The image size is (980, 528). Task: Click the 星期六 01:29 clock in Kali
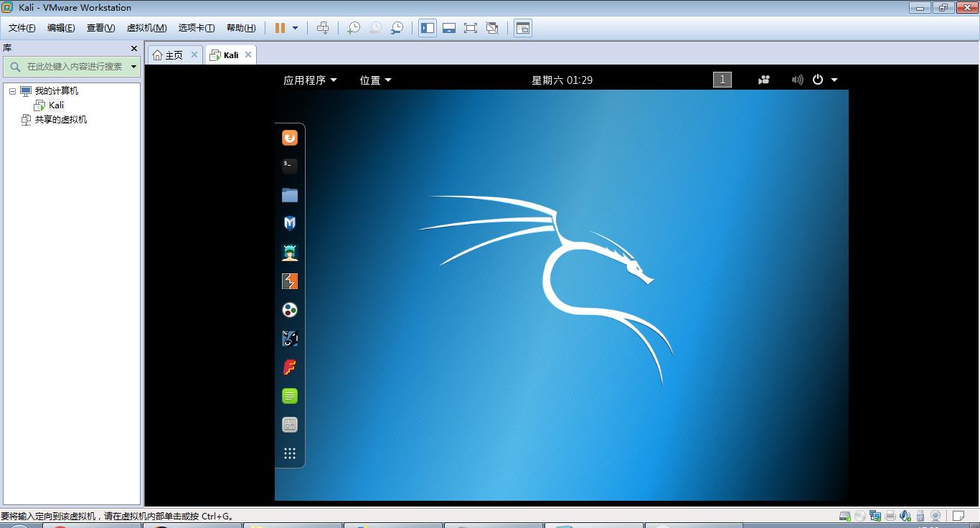coord(562,80)
